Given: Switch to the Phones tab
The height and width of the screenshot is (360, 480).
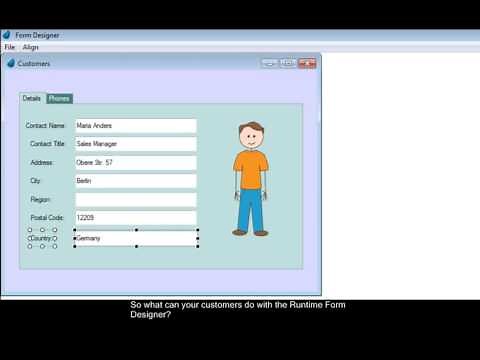Looking at the screenshot, I should pos(59,99).
